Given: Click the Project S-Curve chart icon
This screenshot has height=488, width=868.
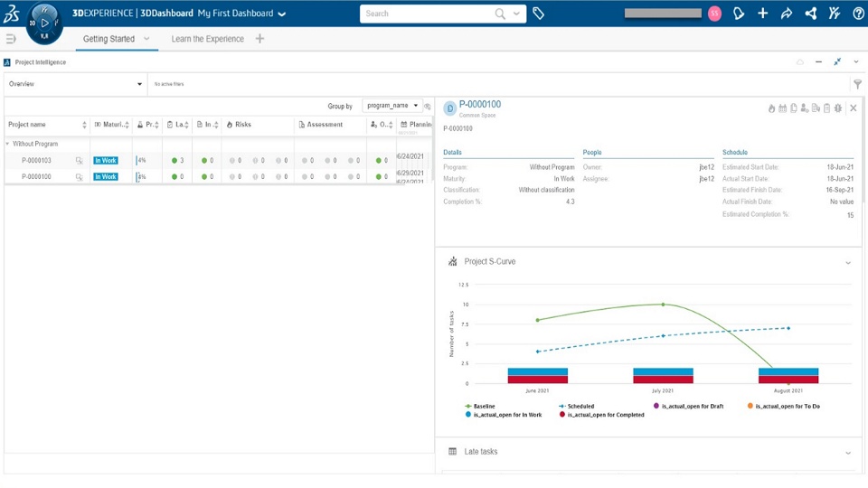Looking at the screenshot, I should tap(452, 261).
